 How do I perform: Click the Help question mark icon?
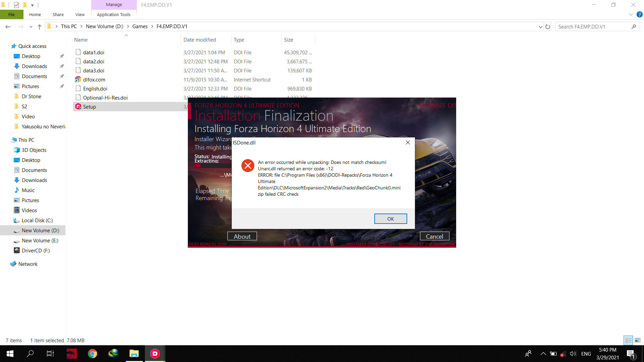(x=640, y=14)
